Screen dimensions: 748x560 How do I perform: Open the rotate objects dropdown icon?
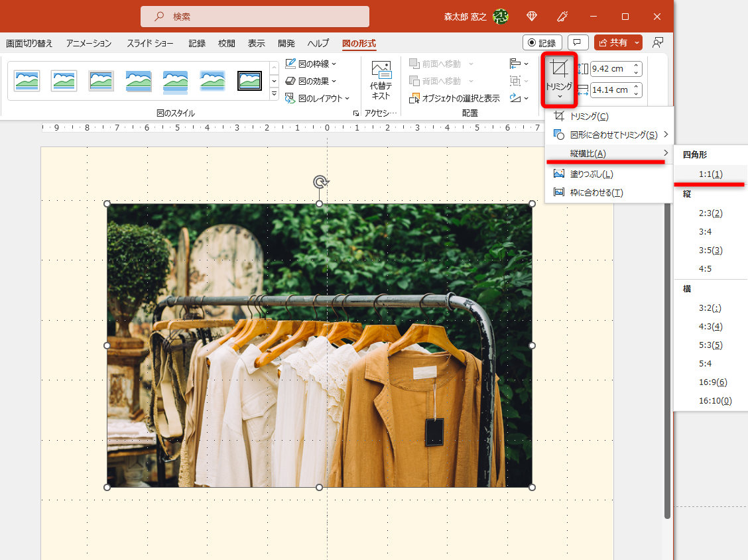pos(519,98)
